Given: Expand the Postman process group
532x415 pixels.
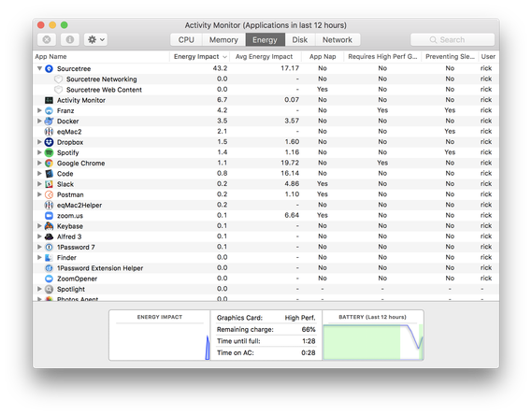Looking at the screenshot, I should [39, 194].
